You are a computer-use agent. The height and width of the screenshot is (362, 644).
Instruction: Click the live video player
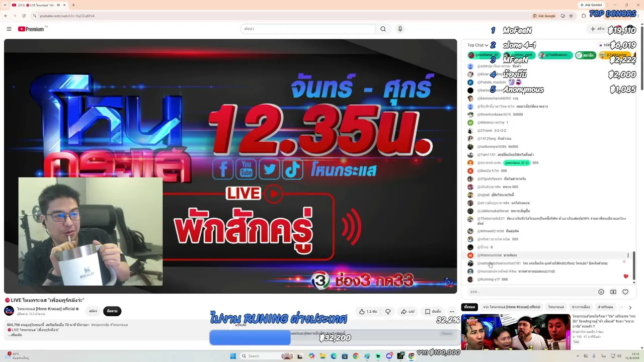pos(230,166)
